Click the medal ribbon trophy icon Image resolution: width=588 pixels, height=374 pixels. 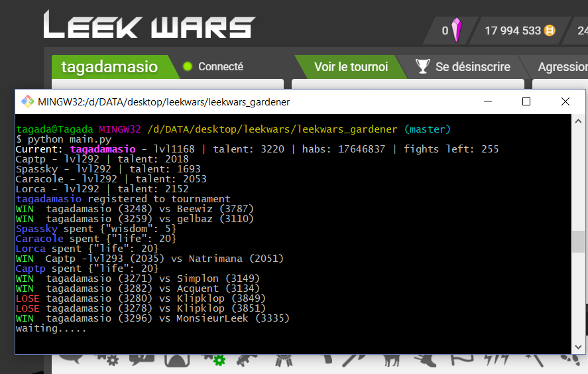tap(284, 361)
